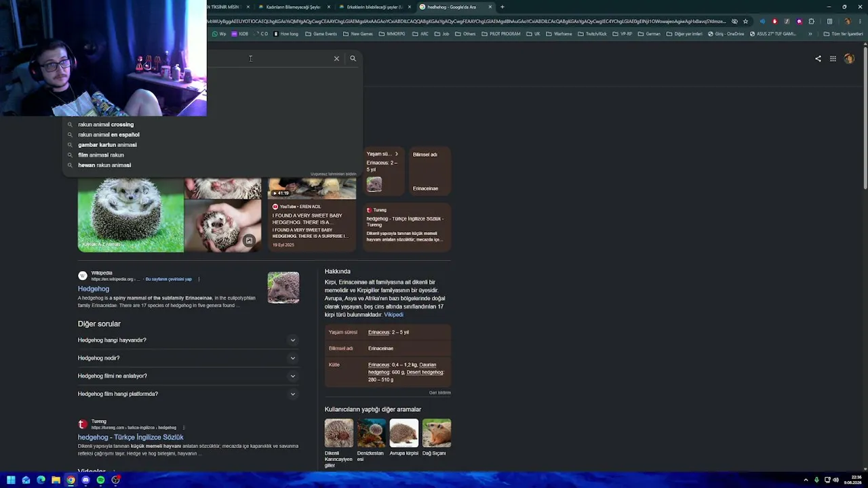Screen dimensions: 868x488
Task: Click 'Uygunsuz tahminleri bildirin' link
Action: (x=333, y=174)
